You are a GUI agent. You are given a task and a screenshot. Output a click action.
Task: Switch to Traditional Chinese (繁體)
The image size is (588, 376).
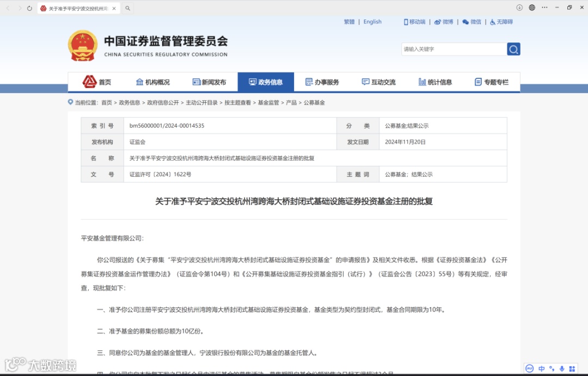349,22
